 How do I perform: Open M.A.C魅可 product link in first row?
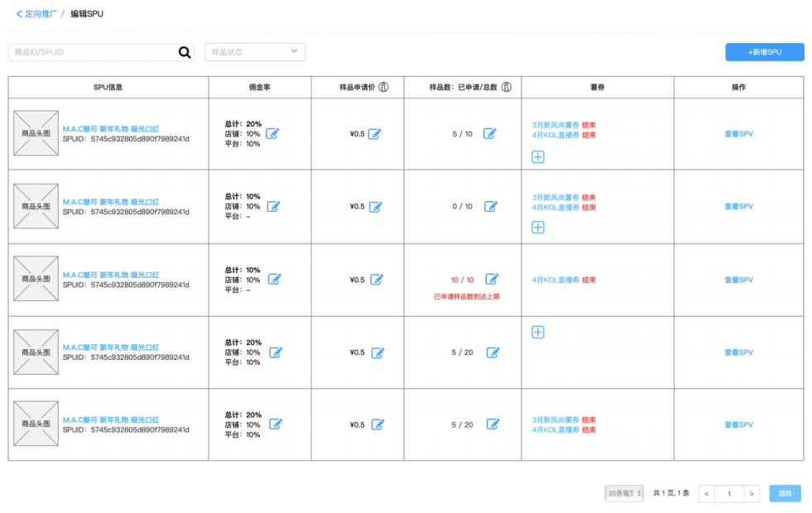pos(111,129)
